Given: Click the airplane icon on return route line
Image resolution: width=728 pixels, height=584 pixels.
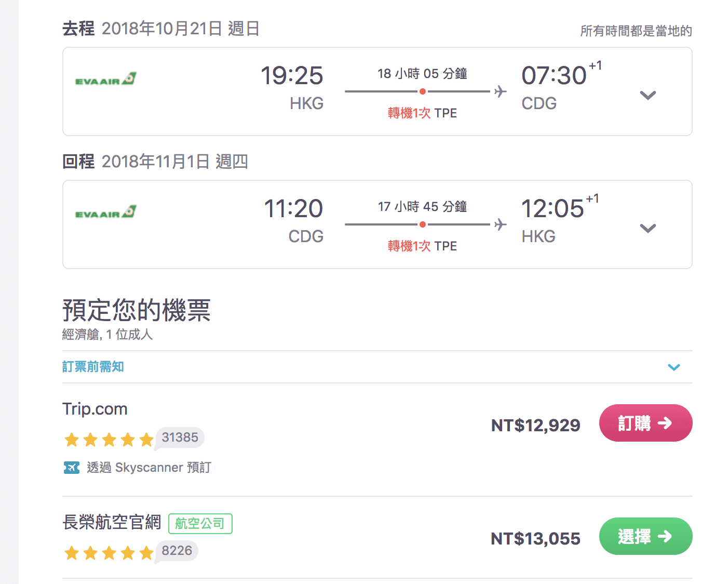Looking at the screenshot, I should (500, 224).
